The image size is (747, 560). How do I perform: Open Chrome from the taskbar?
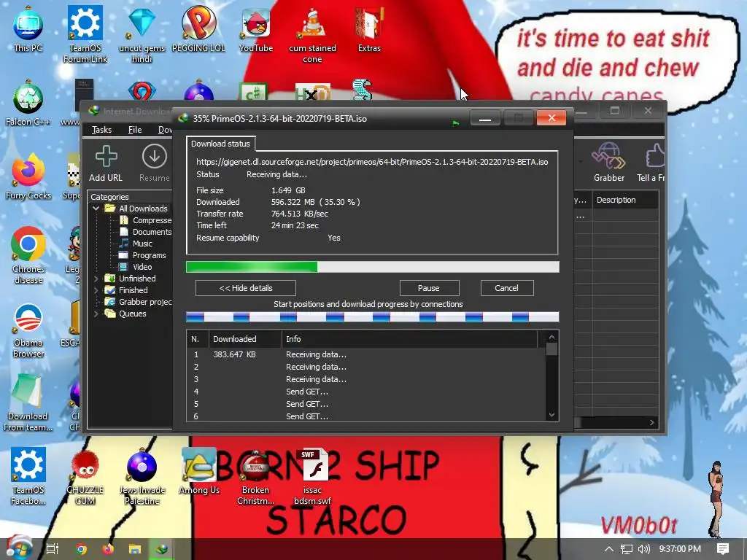(x=81, y=549)
